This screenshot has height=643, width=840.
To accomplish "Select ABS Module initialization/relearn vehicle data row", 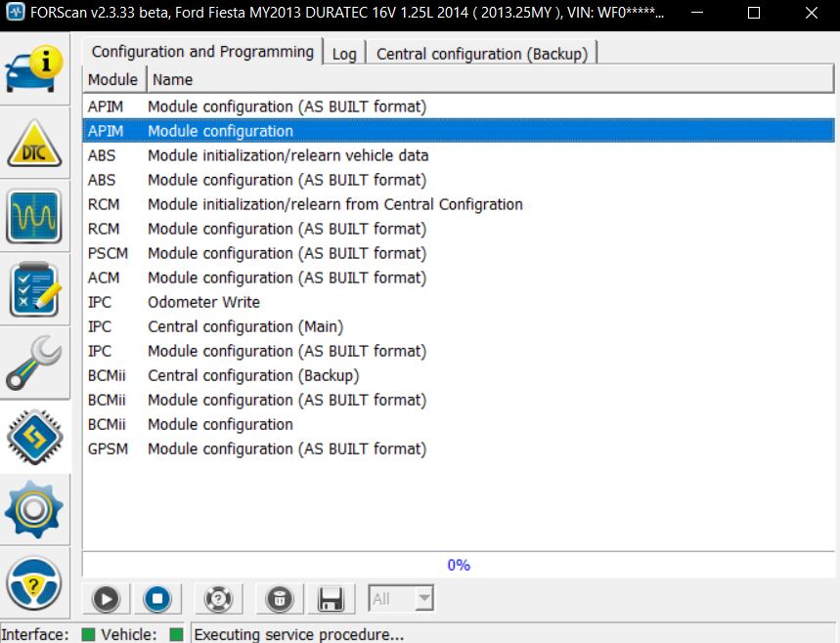I will point(287,155).
